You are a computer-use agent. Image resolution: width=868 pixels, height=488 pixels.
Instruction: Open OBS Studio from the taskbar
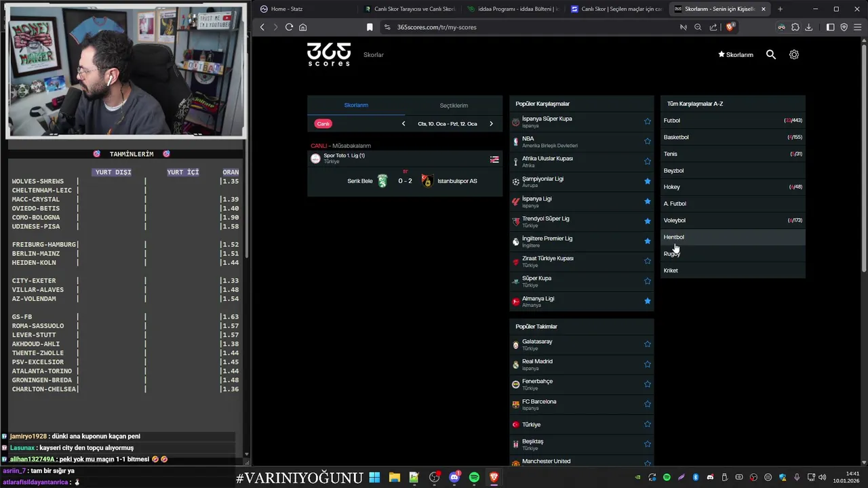point(435,478)
